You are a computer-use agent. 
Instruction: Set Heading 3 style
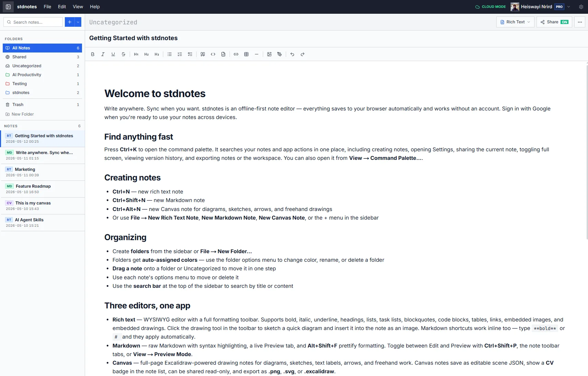[x=157, y=54]
